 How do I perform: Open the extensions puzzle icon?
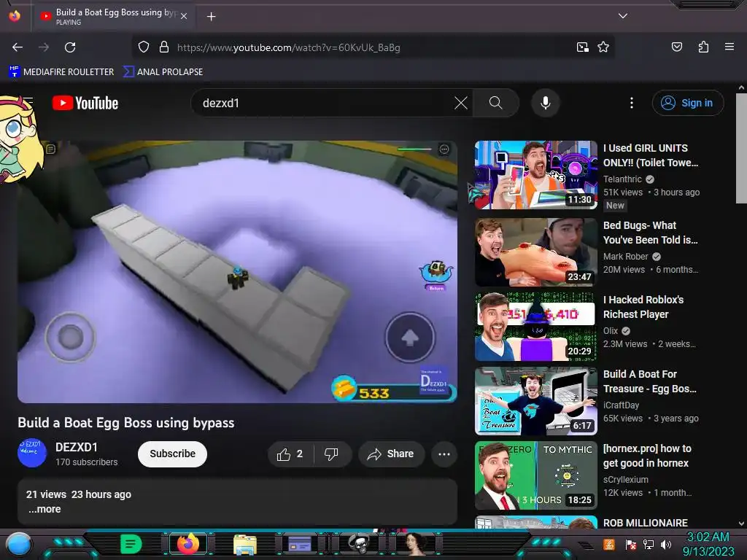(x=703, y=47)
